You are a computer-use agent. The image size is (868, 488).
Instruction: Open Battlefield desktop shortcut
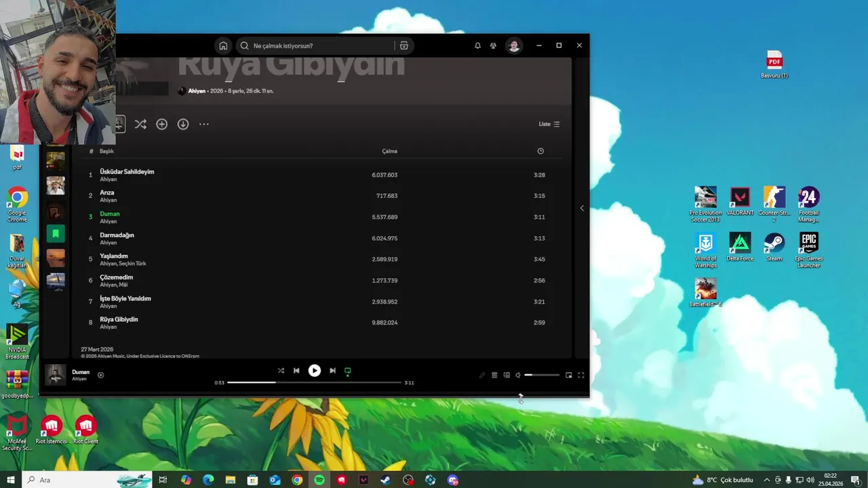point(705,293)
